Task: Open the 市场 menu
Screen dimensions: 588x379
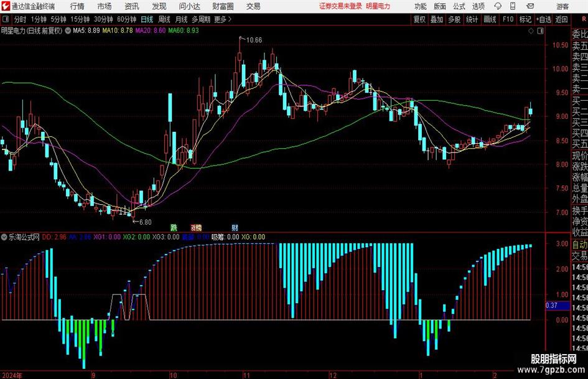Action: coord(105,6)
